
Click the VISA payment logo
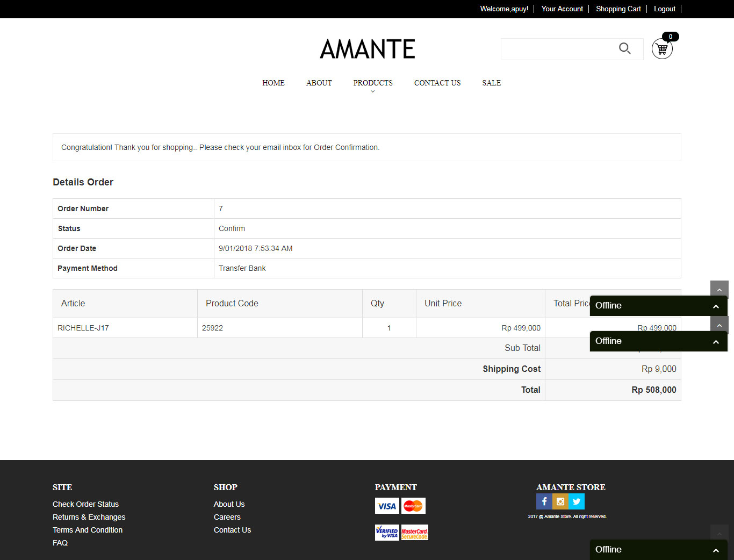coord(387,506)
